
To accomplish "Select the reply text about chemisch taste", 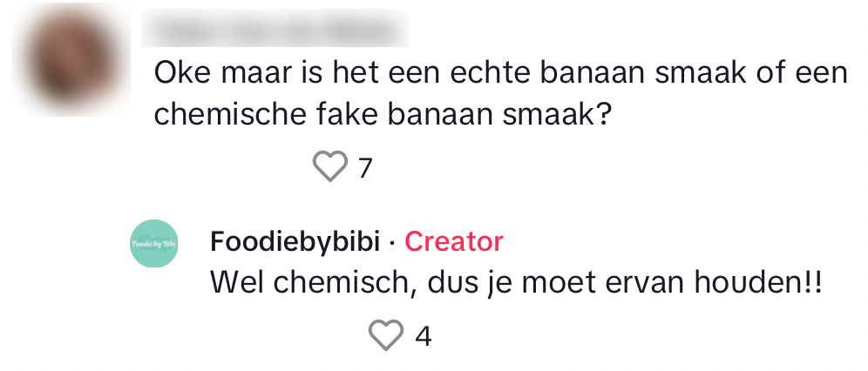I will tap(516, 282).
